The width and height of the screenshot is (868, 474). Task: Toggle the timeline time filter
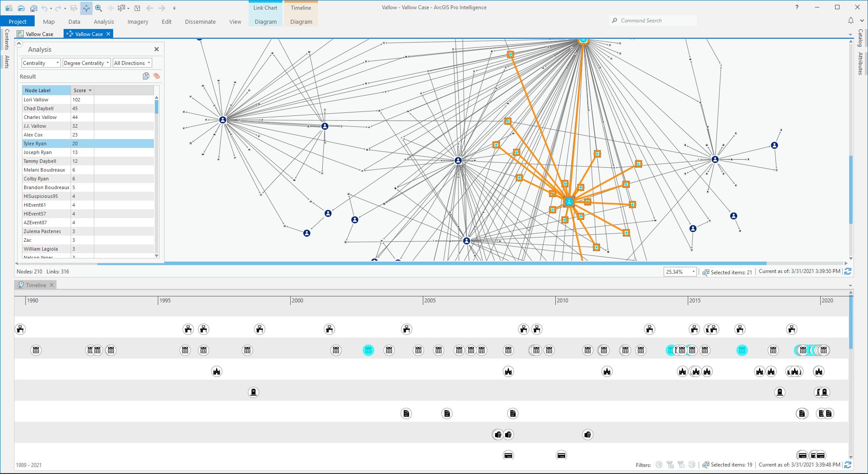tap(659, 464)
